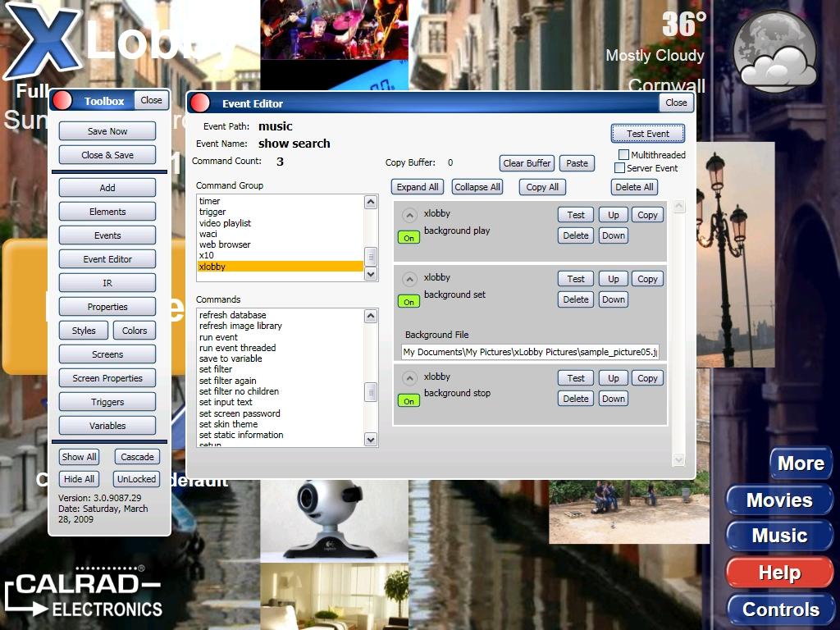Click the Commands list scrollbar thumb
Viewport: 840px width, 630px height.
point(371,392)
